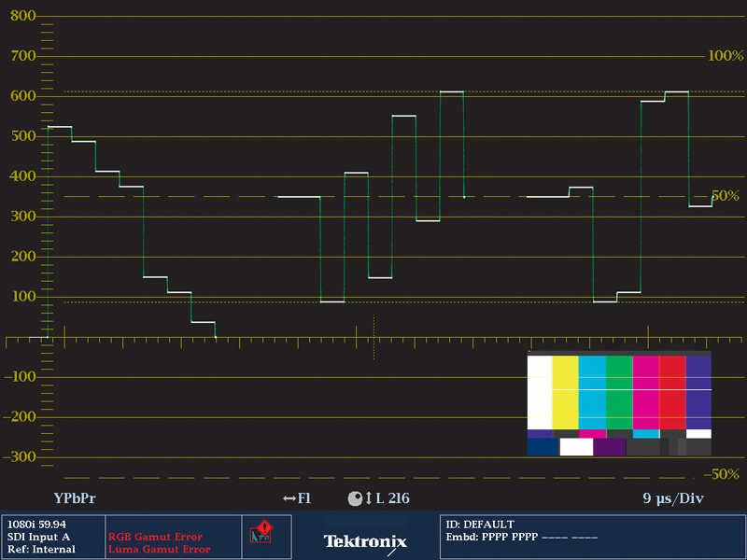Click the 9 µs/Div sweep setting
The width and height of the screenshot is (747, 560).
[672, 498]
